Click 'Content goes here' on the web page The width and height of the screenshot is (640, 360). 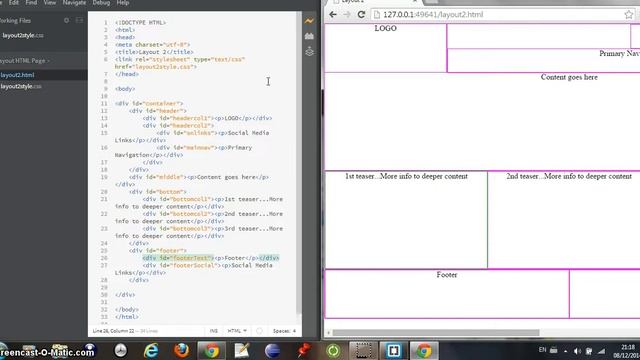(569, 77)
